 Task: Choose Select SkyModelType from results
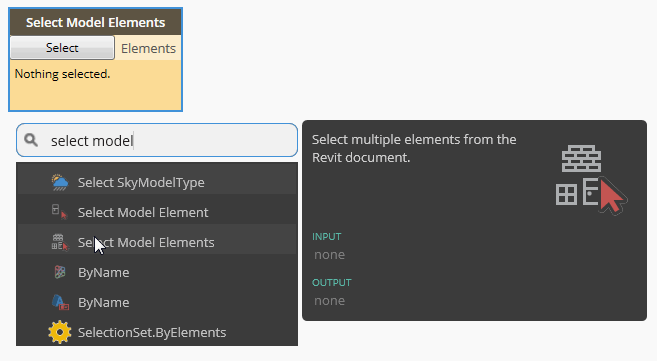[157, 183]
